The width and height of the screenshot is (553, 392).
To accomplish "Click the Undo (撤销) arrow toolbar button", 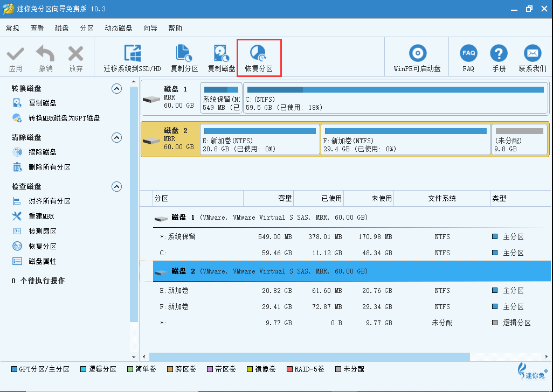I will [45, 59].
